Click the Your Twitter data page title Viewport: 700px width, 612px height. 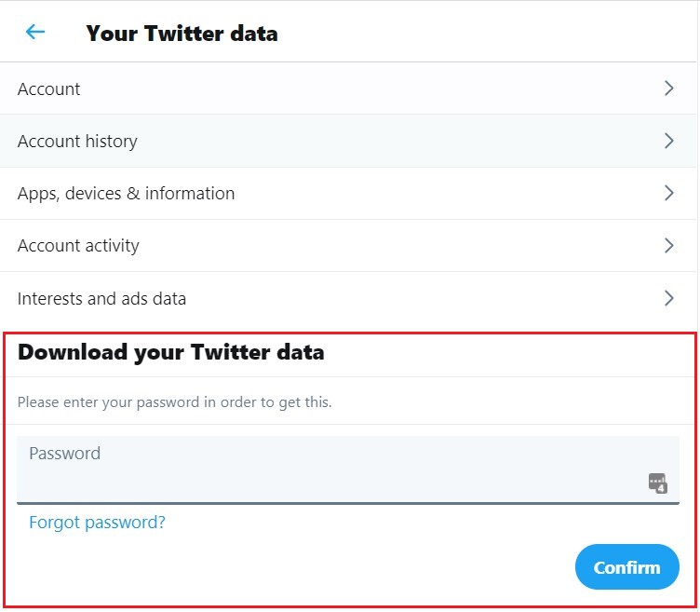pos(182,34)
